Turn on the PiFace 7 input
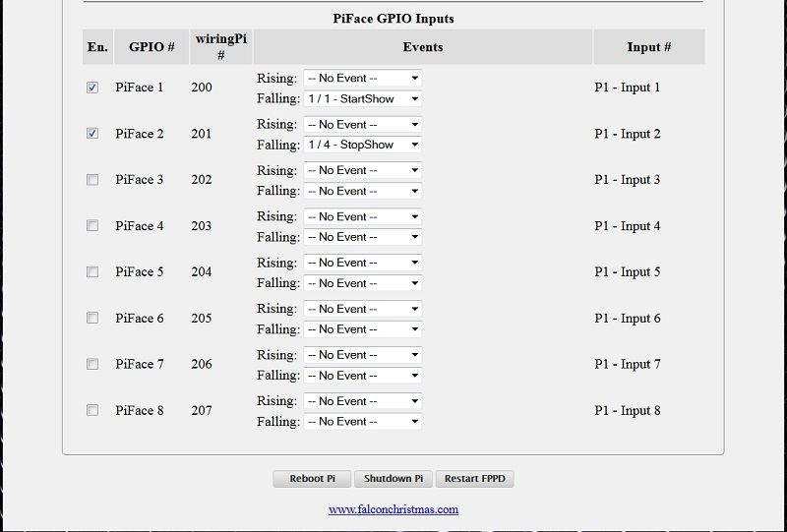This screenshot has height=532, width=787. click(x=92, y=364)
